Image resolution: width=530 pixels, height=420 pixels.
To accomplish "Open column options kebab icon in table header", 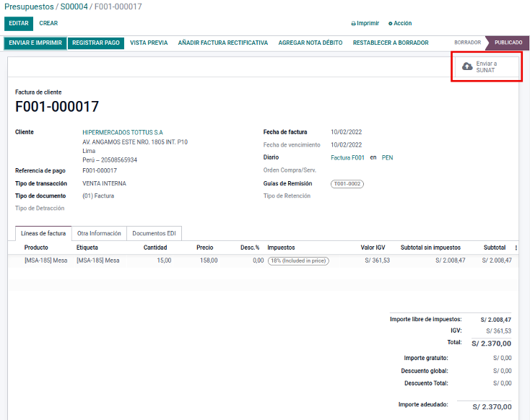I will point(516,248).
